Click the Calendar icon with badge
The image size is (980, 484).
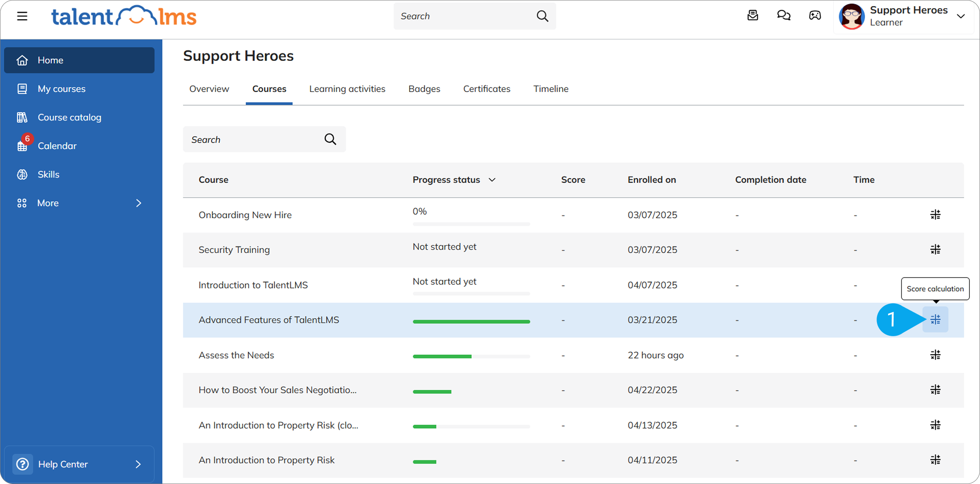pos(23,146)
